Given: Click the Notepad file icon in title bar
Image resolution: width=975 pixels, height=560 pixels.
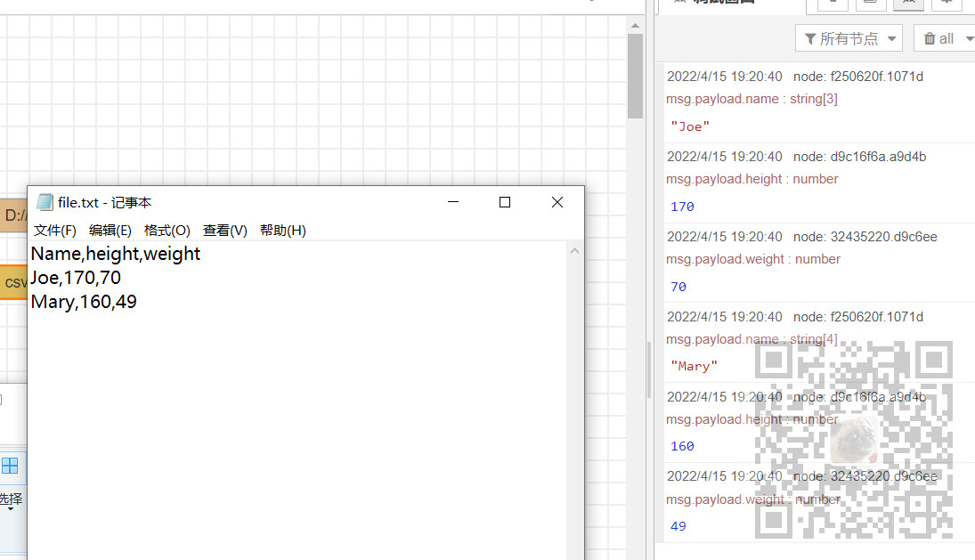Looking at the screenshot, I should [45, 202].
